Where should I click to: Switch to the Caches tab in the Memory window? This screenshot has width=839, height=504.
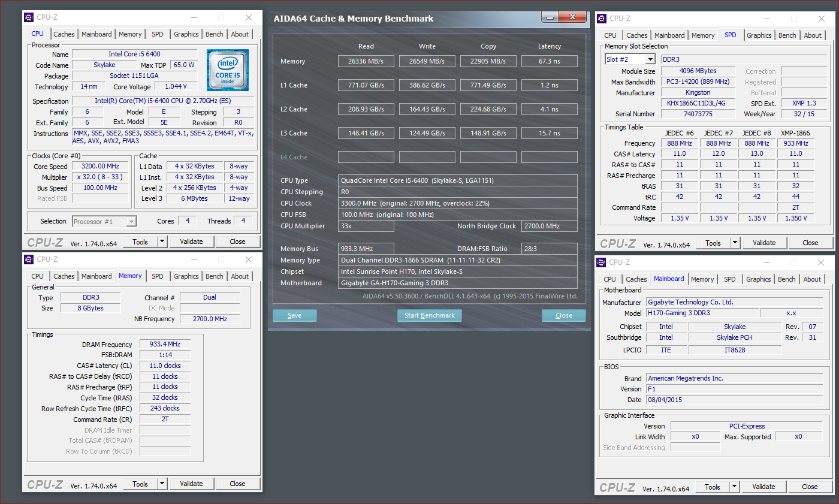pos(64,276)
